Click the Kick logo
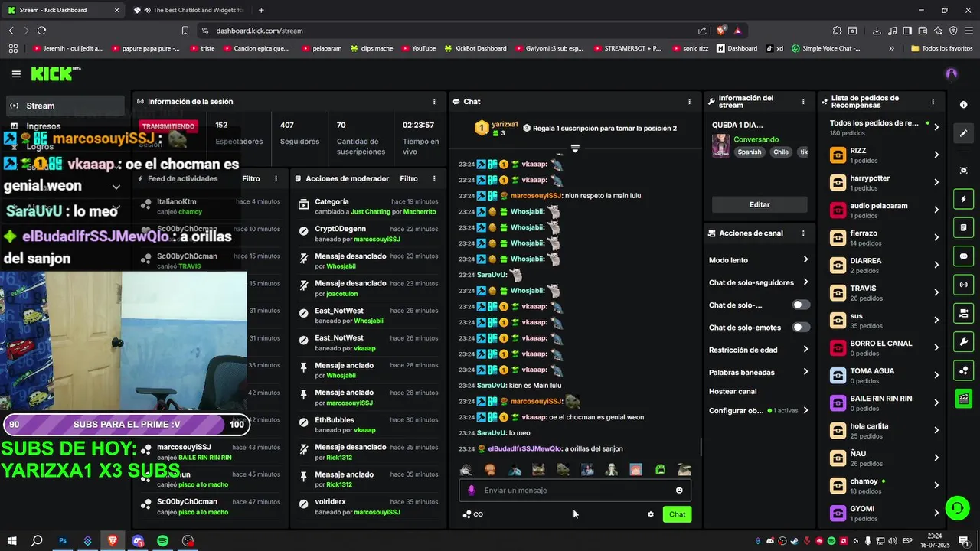 coord(55,73)
